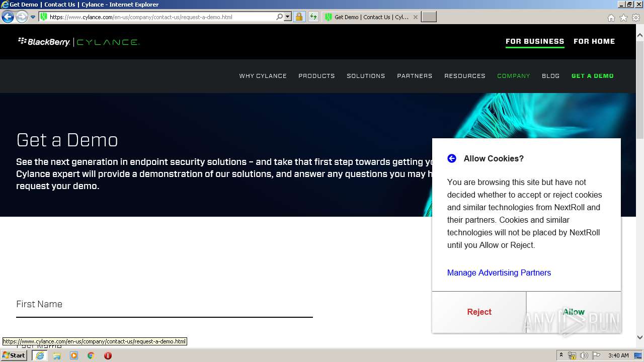The height and width of the screenshot is (362, 644).
Task: Click the 3:40 AM taskbar clock
Action: click(x=618, y=355)
